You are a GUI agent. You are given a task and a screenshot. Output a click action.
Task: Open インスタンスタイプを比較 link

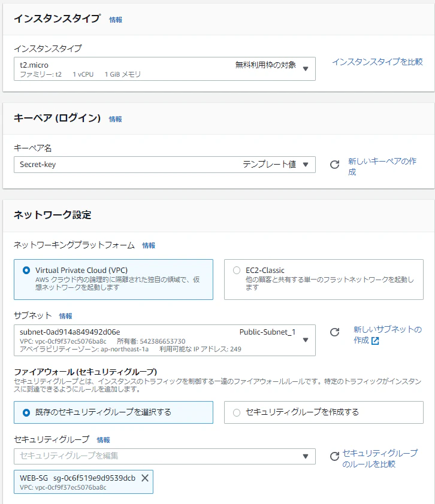(377, 62)
